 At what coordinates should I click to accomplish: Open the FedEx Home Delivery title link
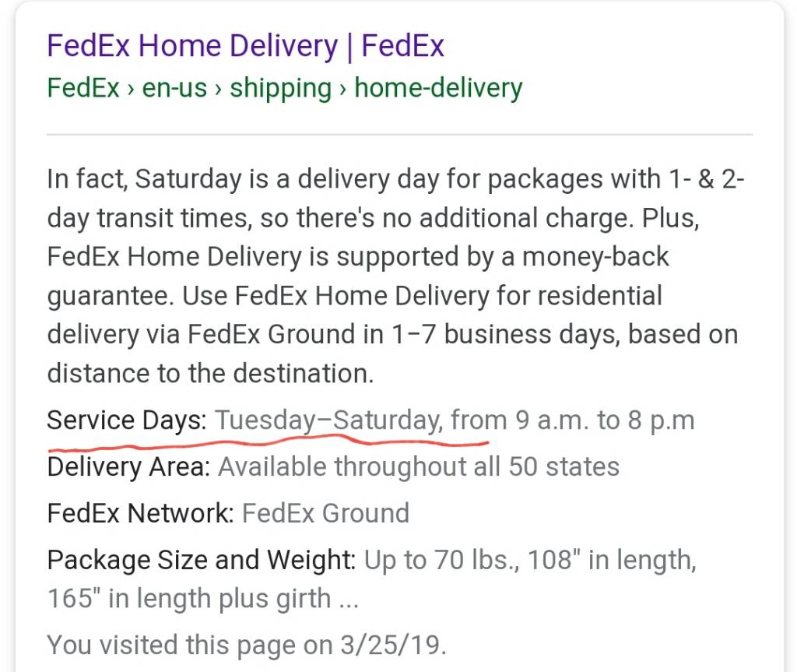245,46
